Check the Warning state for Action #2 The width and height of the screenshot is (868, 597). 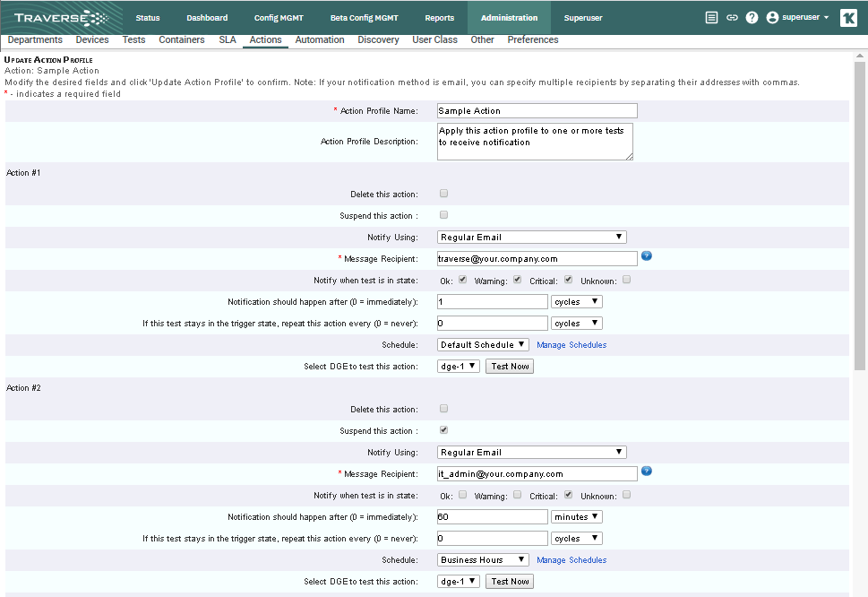click(x=517, y=495)
